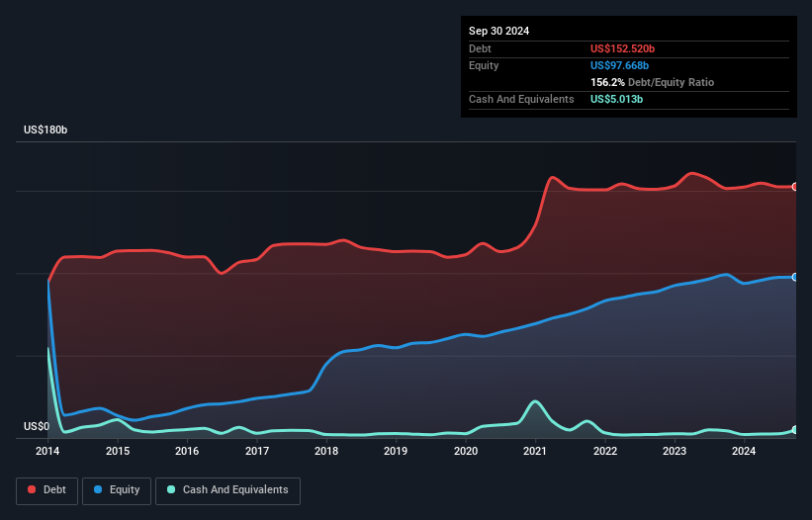
Task: Click the 2023 x-axis label
Action: (675, 451)
